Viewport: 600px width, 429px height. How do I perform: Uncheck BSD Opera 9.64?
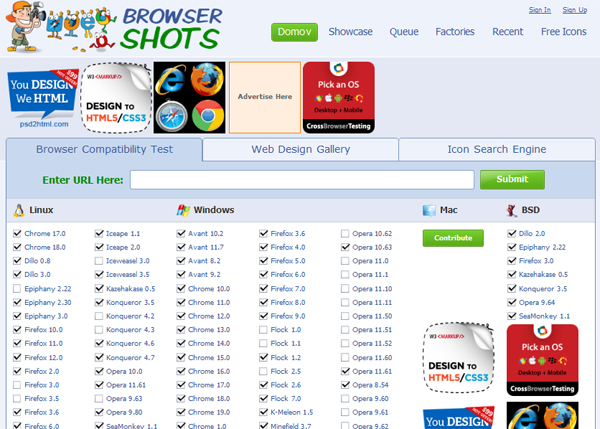point(512,302)
